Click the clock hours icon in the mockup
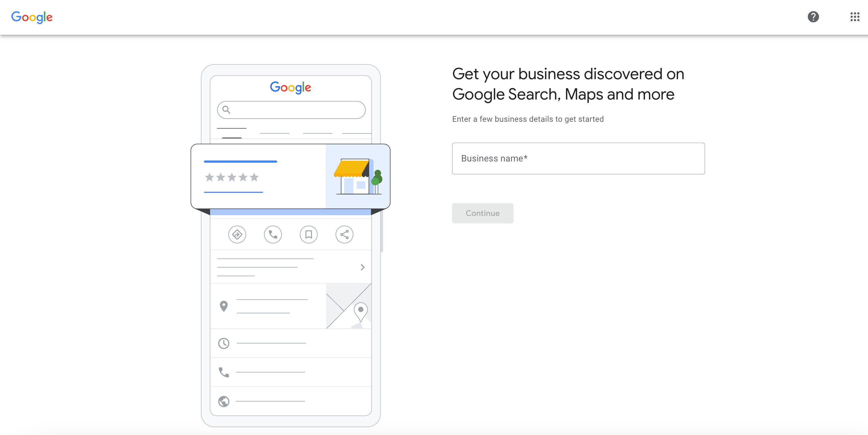 coord(224,343)
